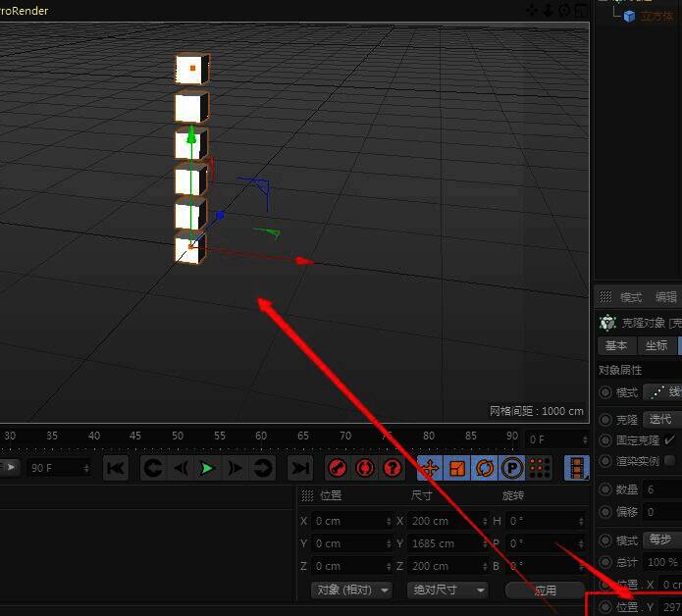The height and width of the screenshot is (616, 682).
Task: Toggle the Autokeying icon
Action: tap(365, 468)
